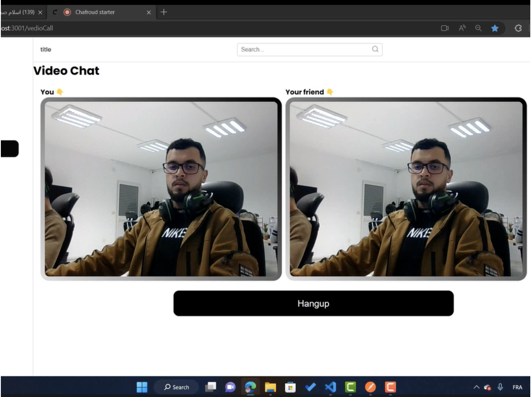Close the Chafroud starter tab

(x=149, y=12)
